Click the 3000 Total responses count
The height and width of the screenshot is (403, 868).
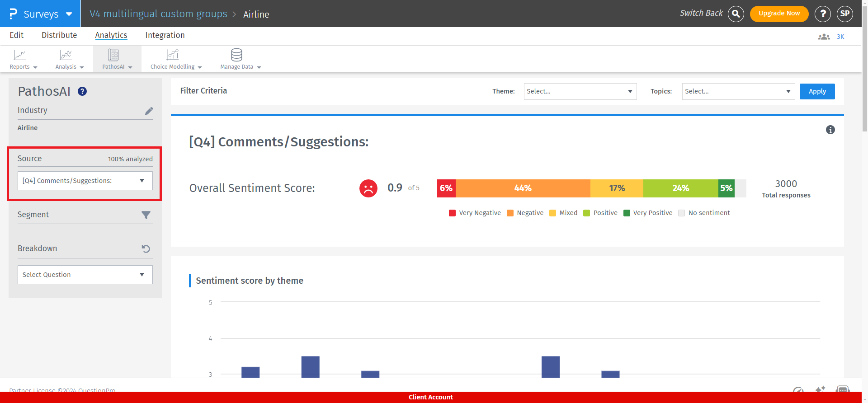[x=786, y=184]
